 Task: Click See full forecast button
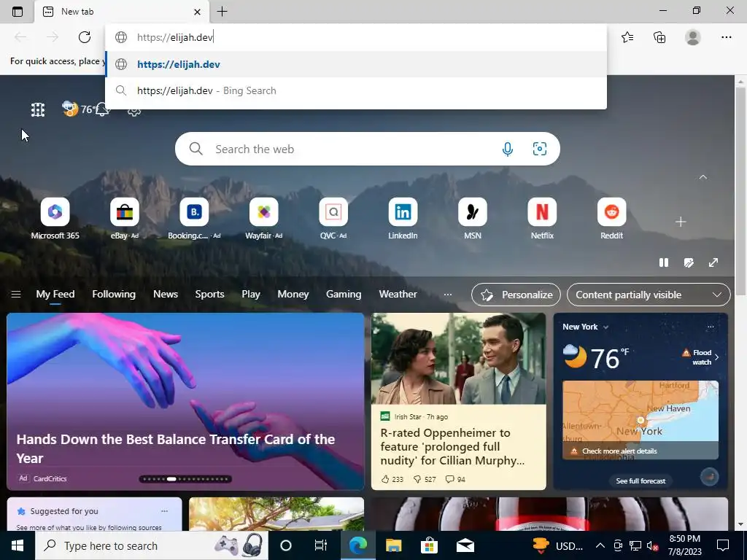pyautogui.click(x=640, y=481)
